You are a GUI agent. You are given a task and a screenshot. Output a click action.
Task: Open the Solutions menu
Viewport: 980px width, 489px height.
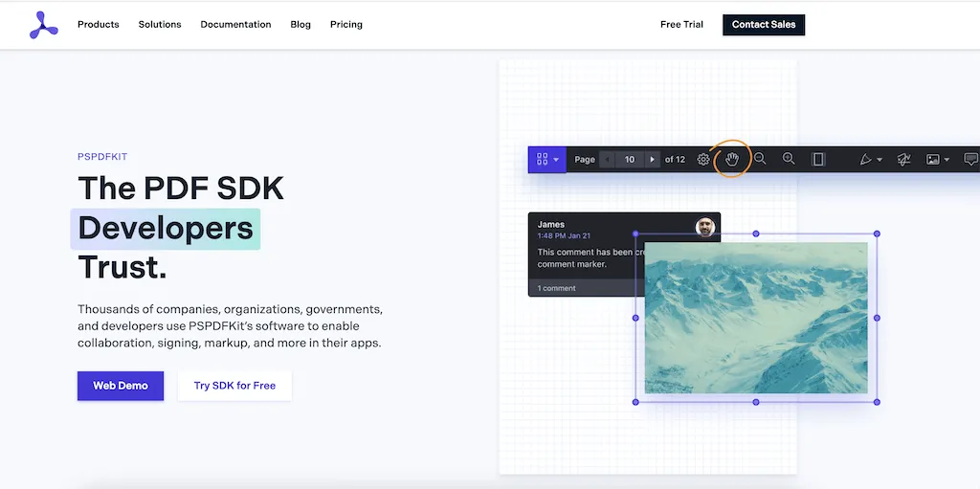[x=160, y=24]
